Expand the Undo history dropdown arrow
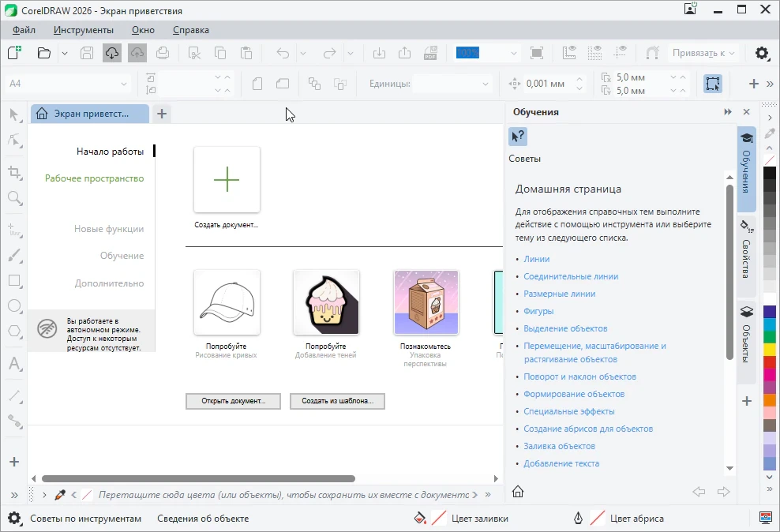 [x=303, y=53]
